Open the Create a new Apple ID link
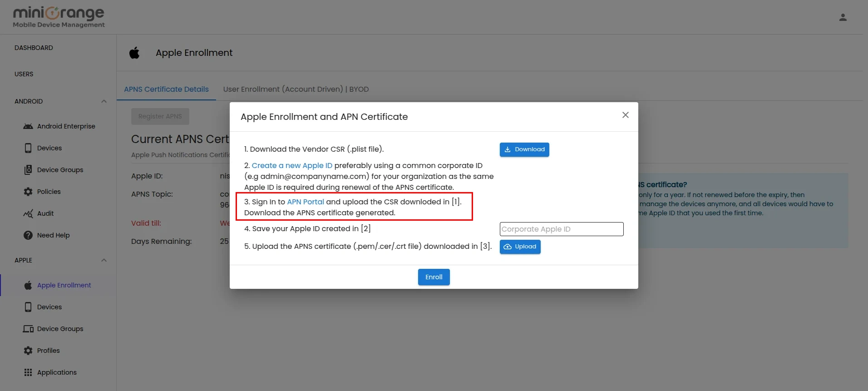 [292, 166]
